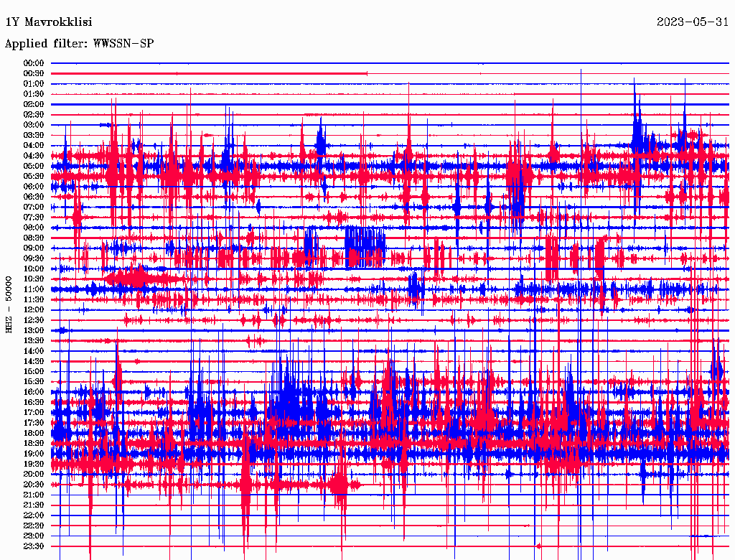Image resolution: width=735 pixels, height=560 pixels.
Task: Select the 02:30 time label
Action: [x=33, y=115]
